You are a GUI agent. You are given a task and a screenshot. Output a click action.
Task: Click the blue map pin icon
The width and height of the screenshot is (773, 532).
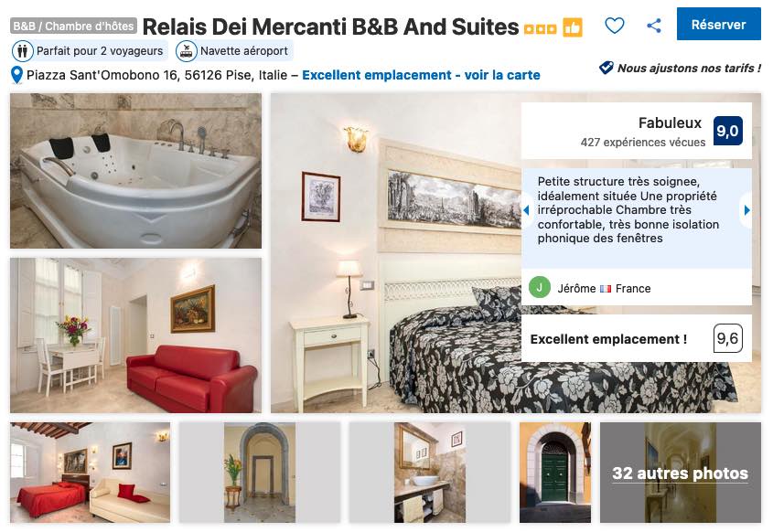[16, 75]
